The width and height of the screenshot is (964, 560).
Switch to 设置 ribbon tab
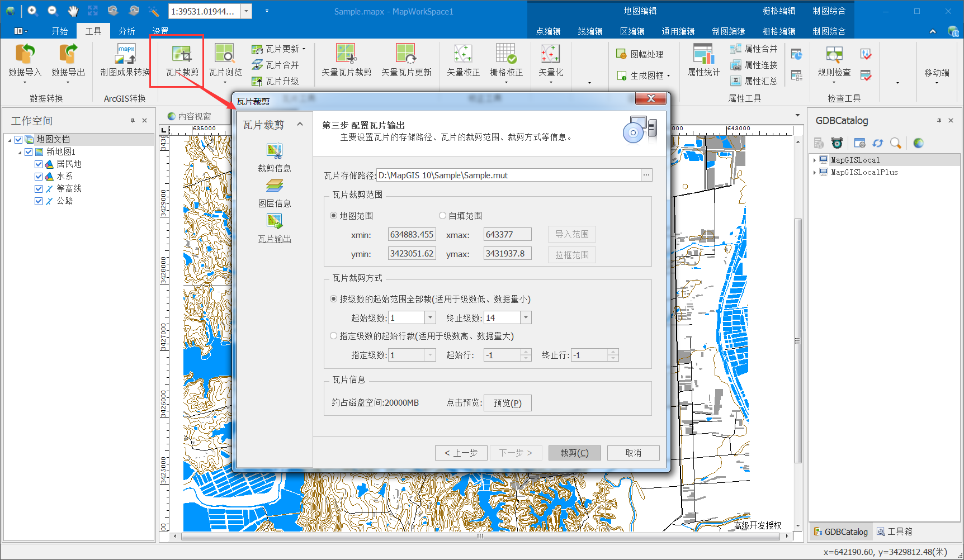160,31
